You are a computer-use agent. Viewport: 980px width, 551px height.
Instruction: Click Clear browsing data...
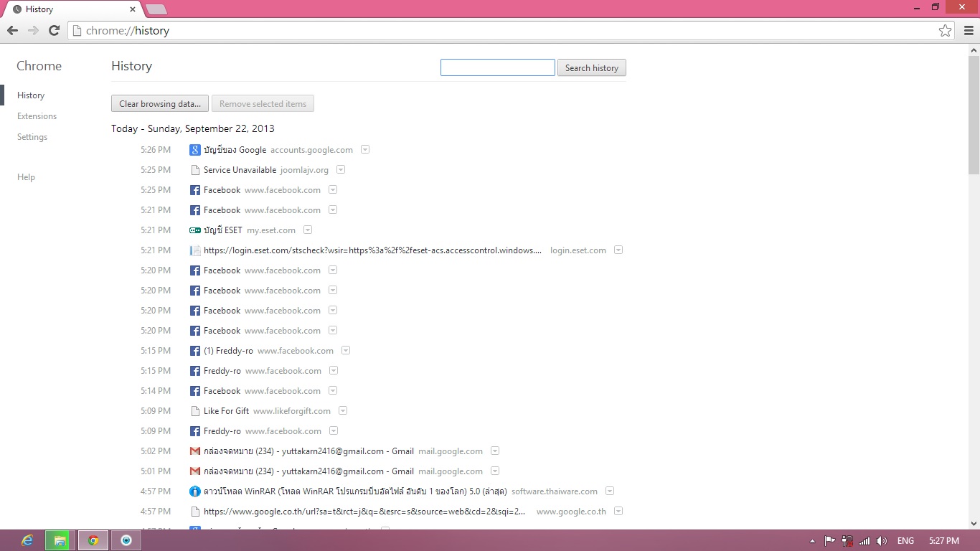160,104
